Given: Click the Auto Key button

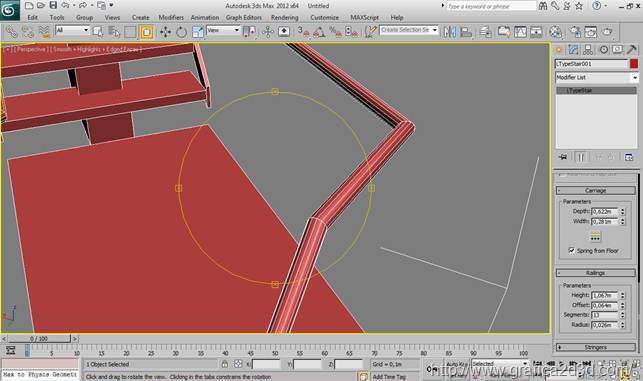Looking at the screenshot, I should click(457, 364).
